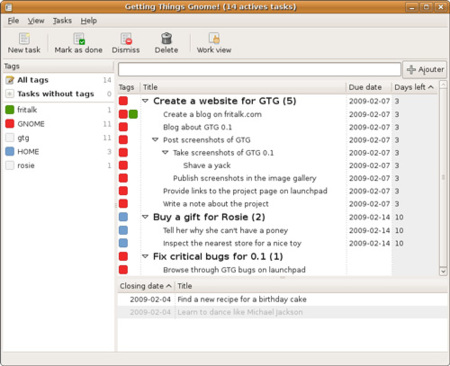Click task list scrollbar down arrow
This screenshot has height=366, width=450.
[443, 271]
